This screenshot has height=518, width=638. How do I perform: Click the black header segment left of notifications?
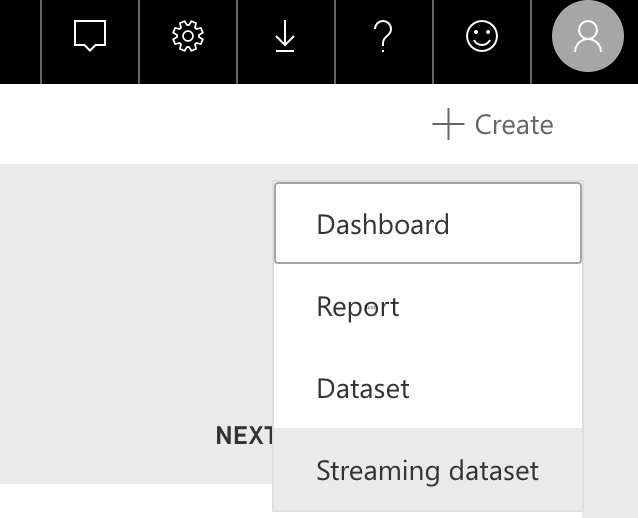click(20, 37)
